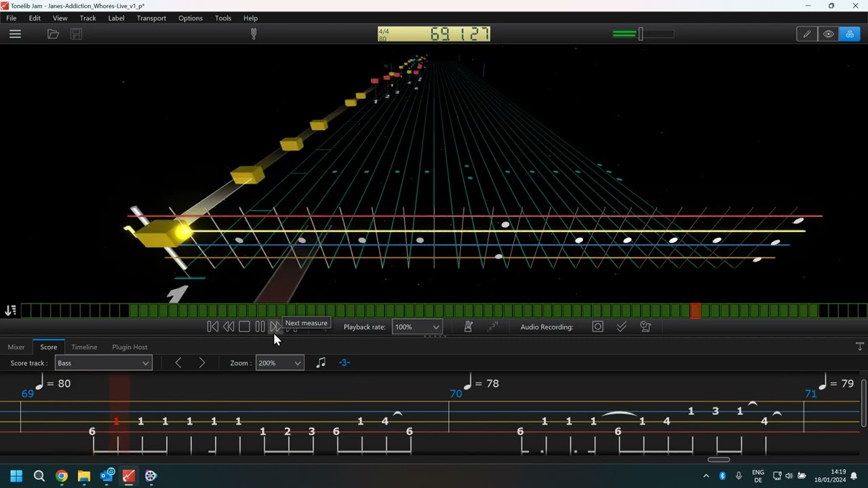The width and height of the screenshot is (868, 488).
Task: Click the score vertical scrollbar
Action: pyautogui.click(x=863, y=403)
